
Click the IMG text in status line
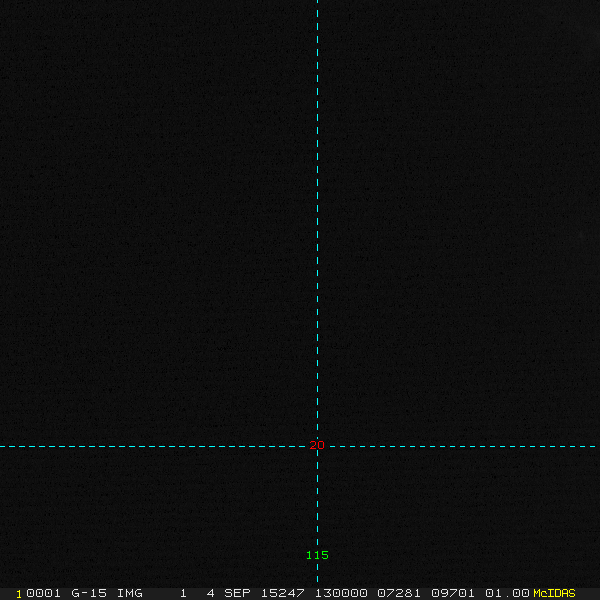129,593
